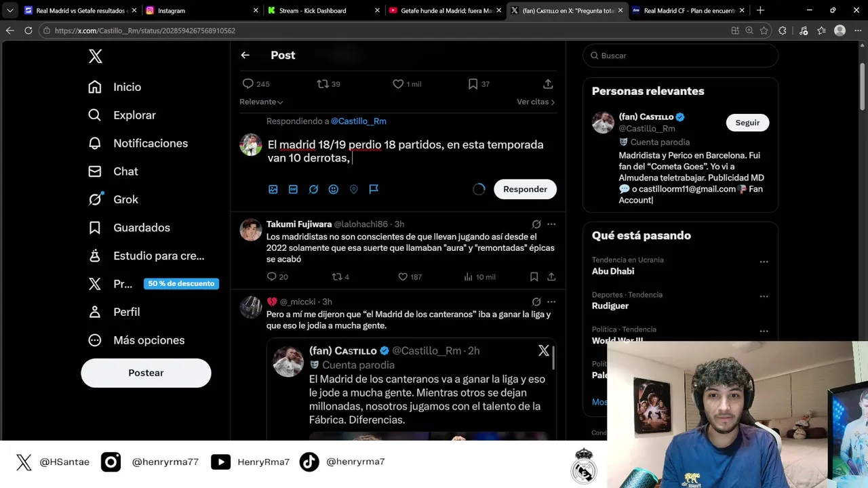Expand Más opciones in sidebar

pos(136,340)
